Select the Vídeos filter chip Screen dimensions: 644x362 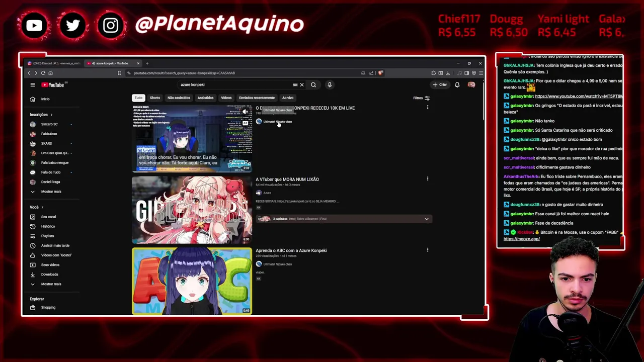point(226,98)
